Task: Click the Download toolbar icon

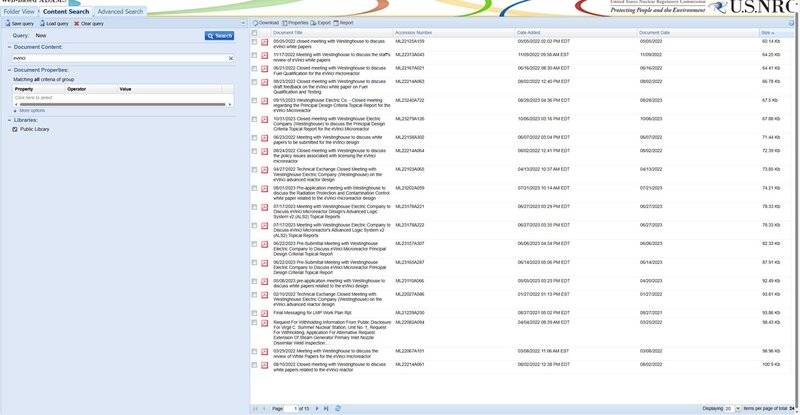Action: 256,23
